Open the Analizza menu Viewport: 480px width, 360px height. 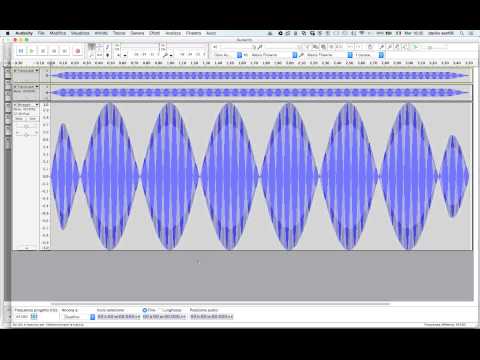[173, 33]
